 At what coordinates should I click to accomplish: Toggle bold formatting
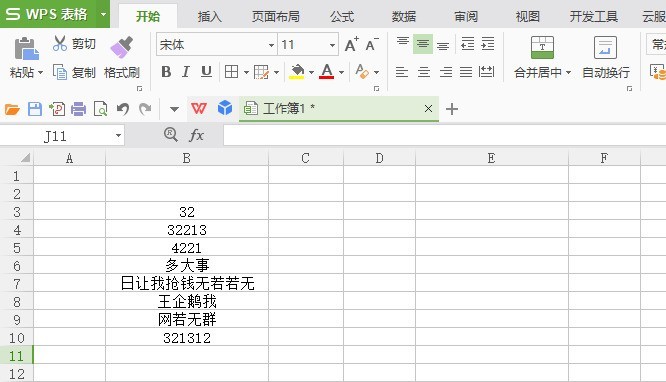tap(166, 72)
